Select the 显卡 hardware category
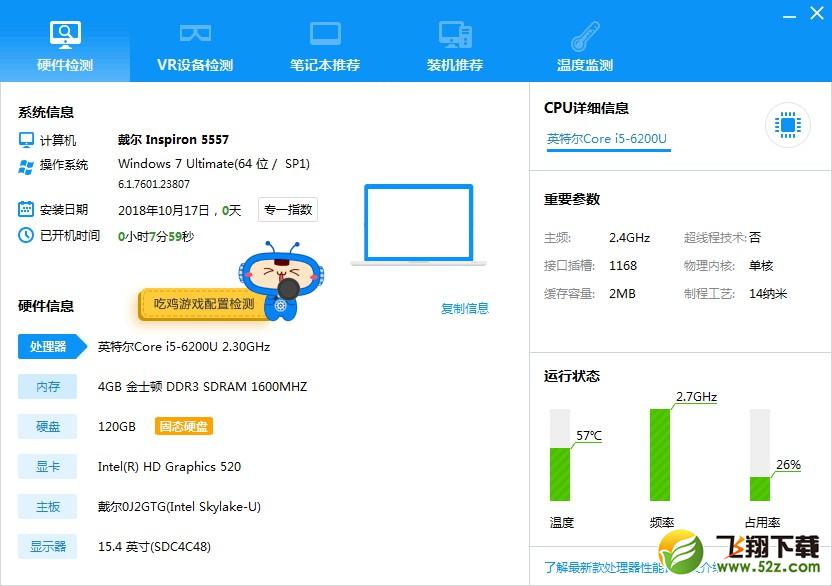Image resolution: width=832 pixels, height=586 pixels. [47, 466]
